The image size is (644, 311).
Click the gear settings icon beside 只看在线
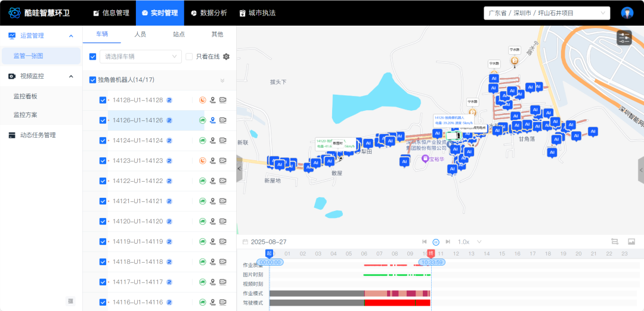226,57
